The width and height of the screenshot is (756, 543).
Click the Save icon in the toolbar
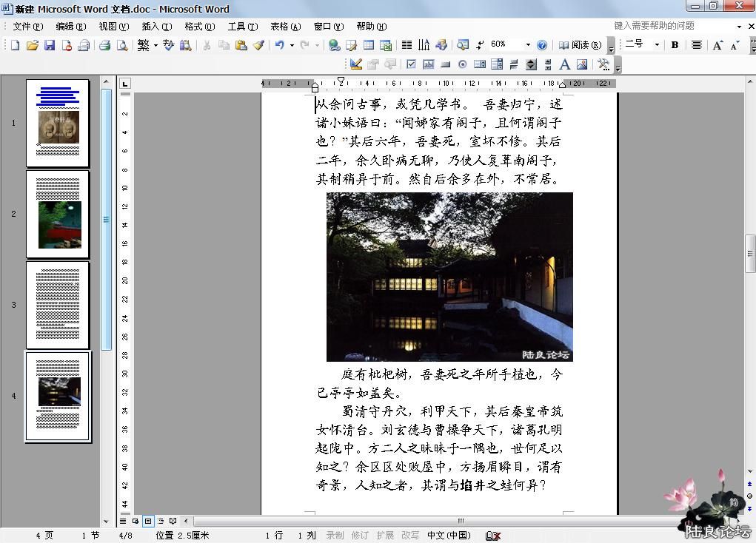click(x=50, y=45)
